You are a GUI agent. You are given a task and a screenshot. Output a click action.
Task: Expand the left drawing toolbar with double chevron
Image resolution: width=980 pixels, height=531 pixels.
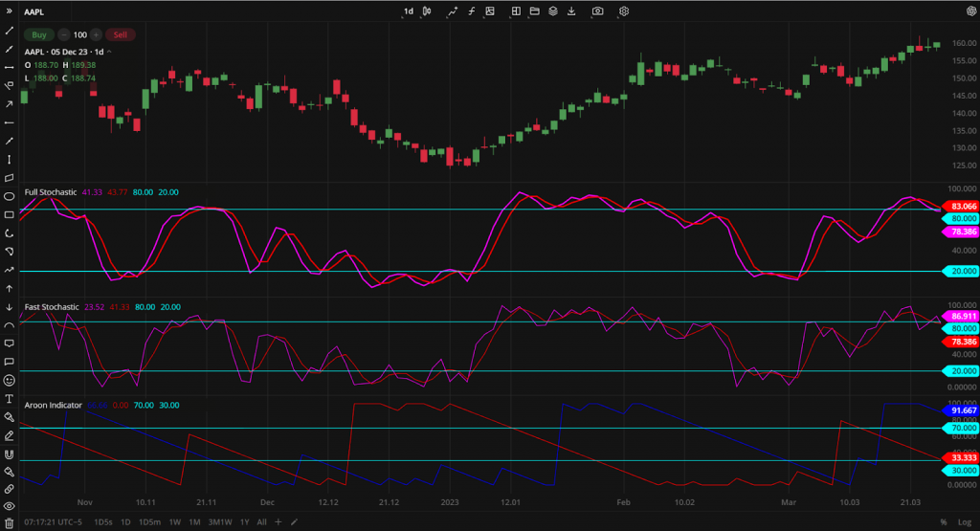click(9, 11)
